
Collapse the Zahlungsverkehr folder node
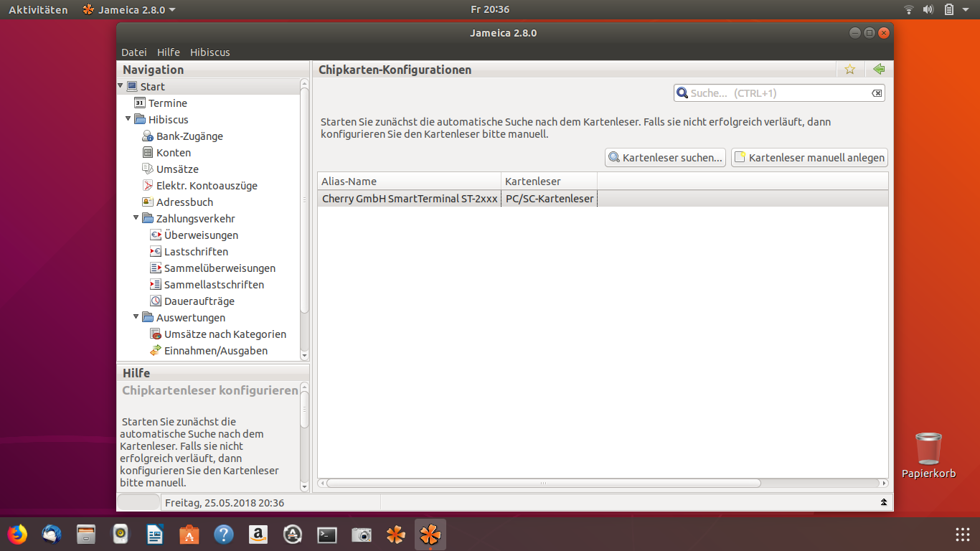(136, 218)
